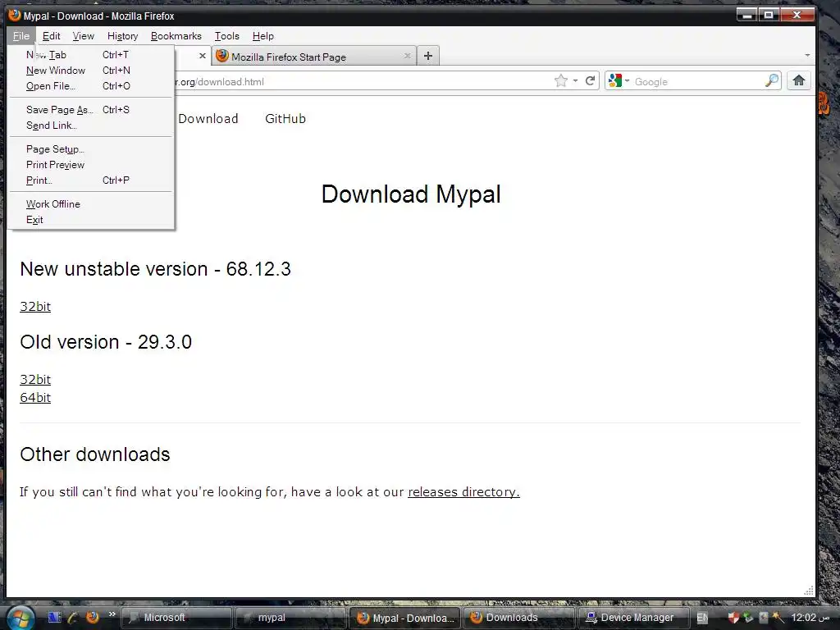The width and height of the screenshot is (840, 630).
Task: Launch Firefox from quick launch bar
Action: pyautogui.click(x=93, y=617)
